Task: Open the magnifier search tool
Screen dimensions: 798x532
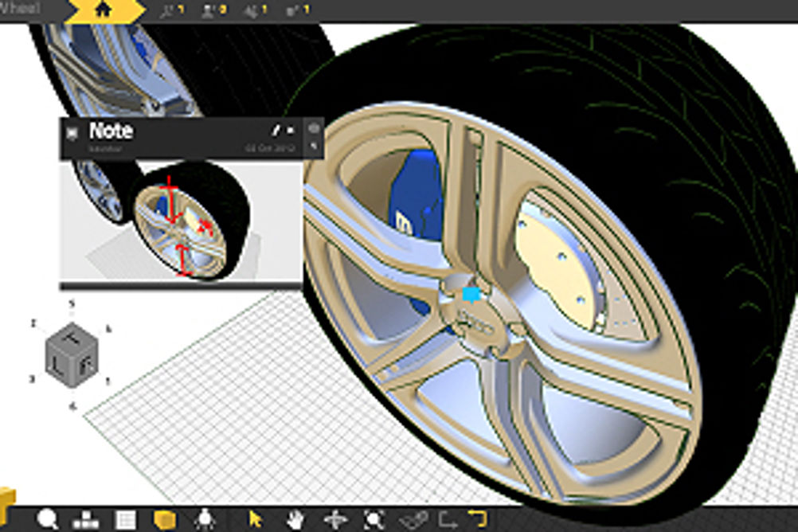Action: [47, 519]
